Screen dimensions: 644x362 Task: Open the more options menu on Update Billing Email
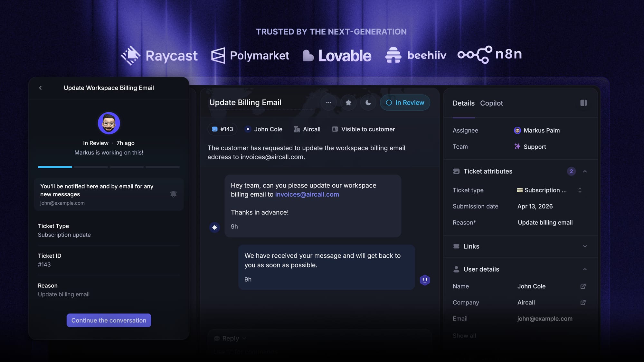[x=329, y=102]
